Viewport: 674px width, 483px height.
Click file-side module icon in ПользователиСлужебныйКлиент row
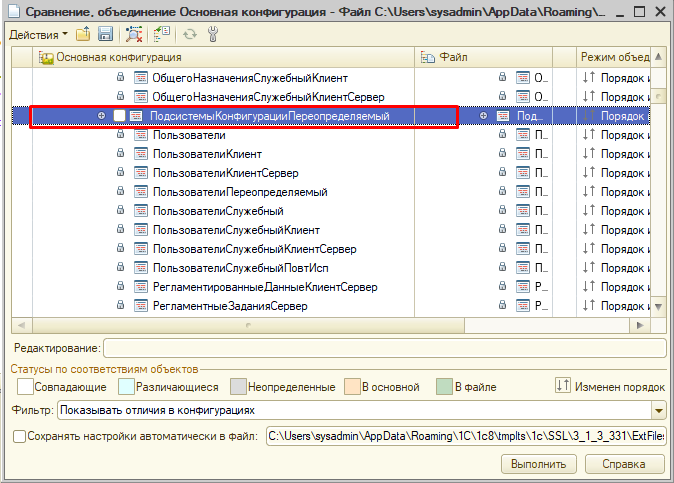pos(523,230)
